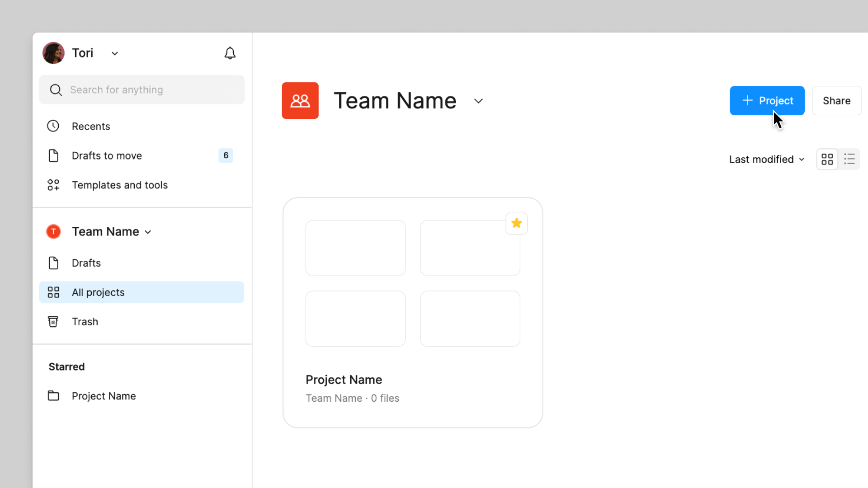This screenshot has width=868, height=488.
Task: Create a new Project
Action: 767,100
